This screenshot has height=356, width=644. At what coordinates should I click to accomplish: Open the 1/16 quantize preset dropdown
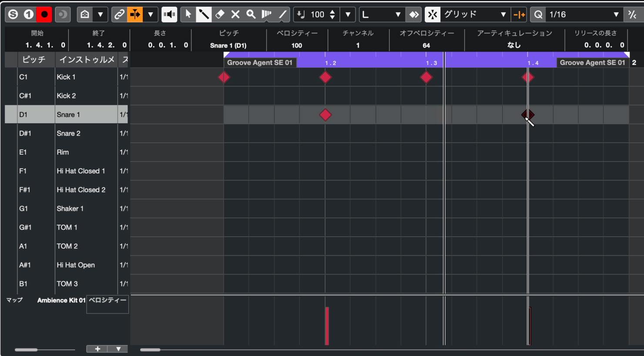pyautogui.click(x=584, y=14)
